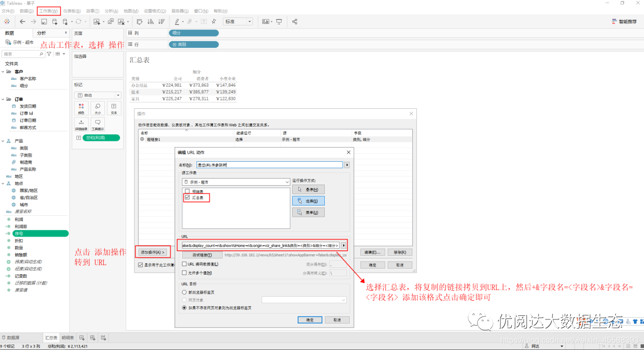Click the undo back arrow

pyautogui.click(x=22, y=21)
